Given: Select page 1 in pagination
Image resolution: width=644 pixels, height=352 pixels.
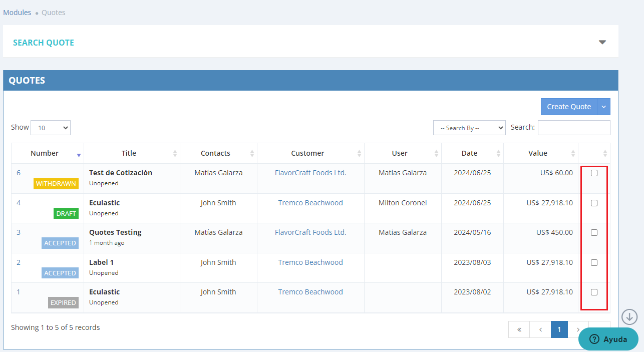Looking at the screenshot, I should pos(559,329).
